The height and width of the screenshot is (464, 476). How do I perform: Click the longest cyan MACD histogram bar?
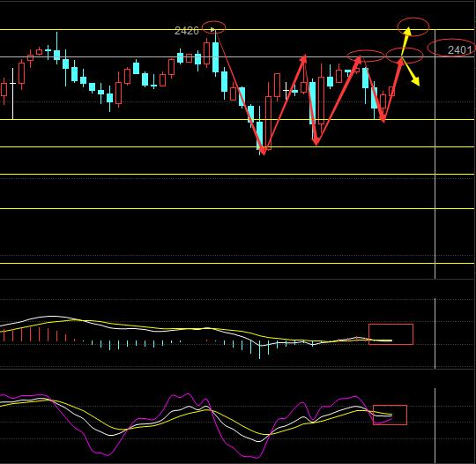259,350
